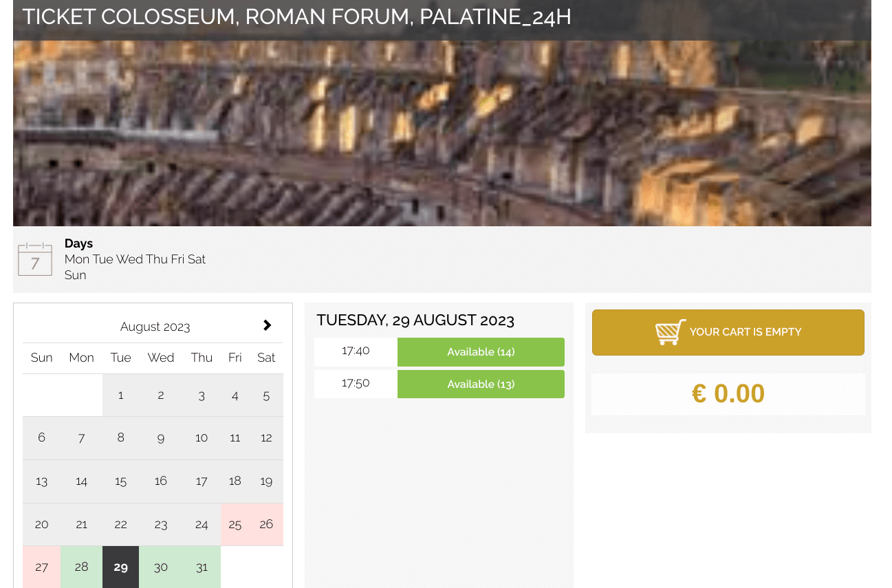Click the Sat column header

266,358
